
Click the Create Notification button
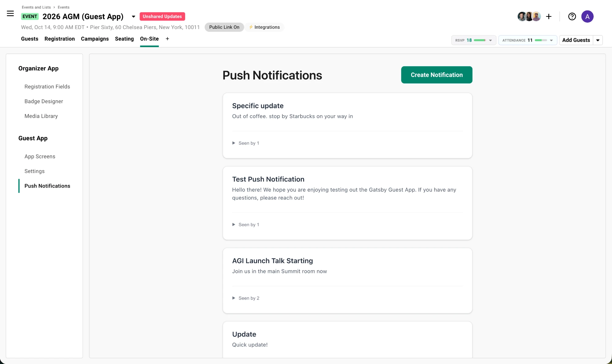coord(437,75)
